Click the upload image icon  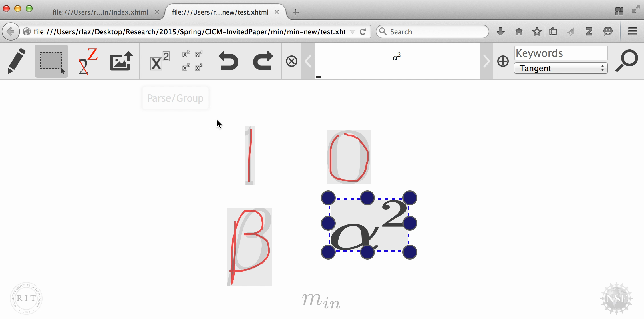point(122,61)
